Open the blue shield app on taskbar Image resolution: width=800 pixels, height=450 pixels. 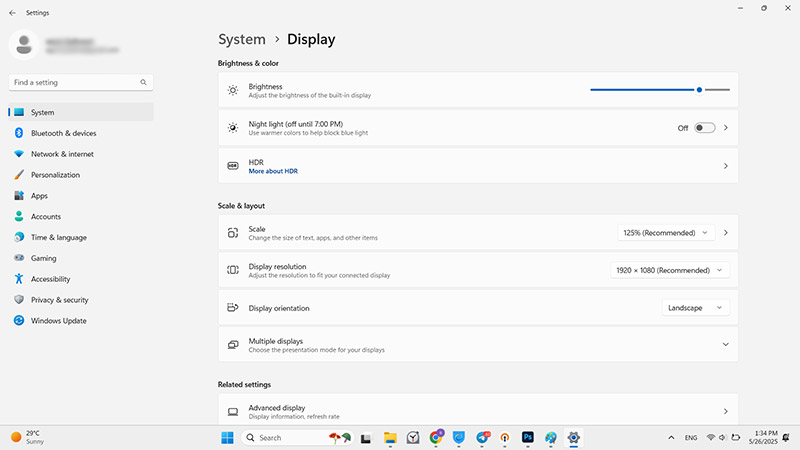coord(459,438)
